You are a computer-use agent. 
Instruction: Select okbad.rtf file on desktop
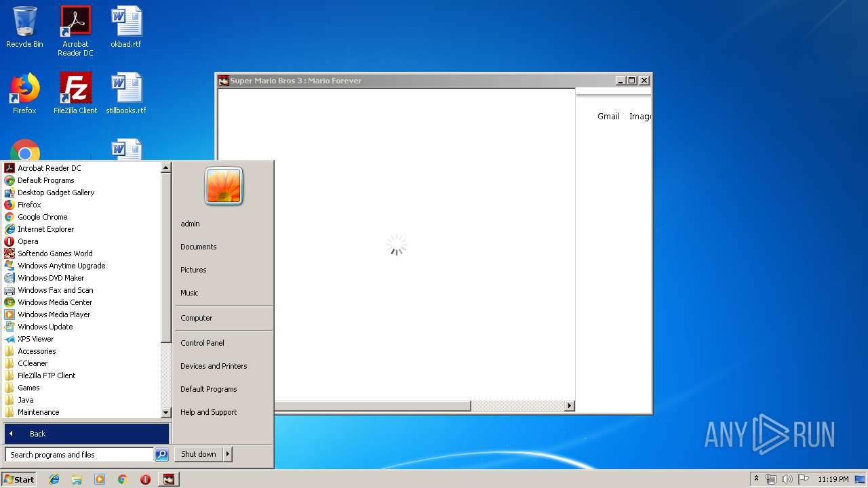tap(126, 27)
